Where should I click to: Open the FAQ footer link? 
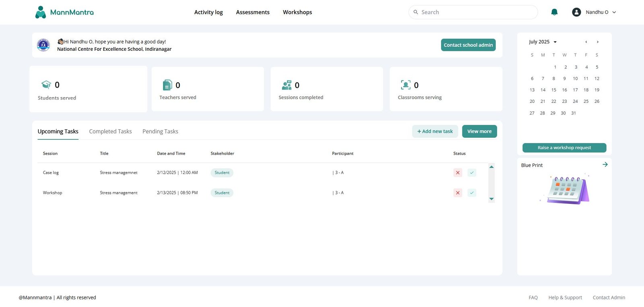coord(533,297)
